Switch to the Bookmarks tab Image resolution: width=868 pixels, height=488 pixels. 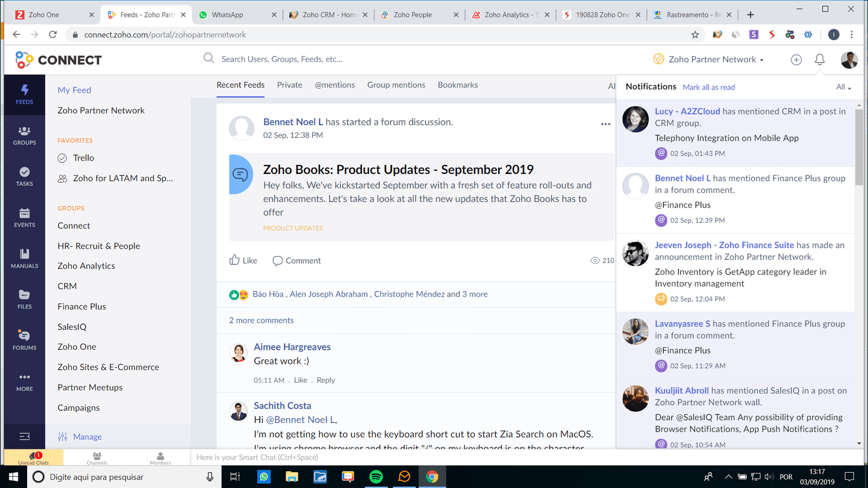(458, 85)
